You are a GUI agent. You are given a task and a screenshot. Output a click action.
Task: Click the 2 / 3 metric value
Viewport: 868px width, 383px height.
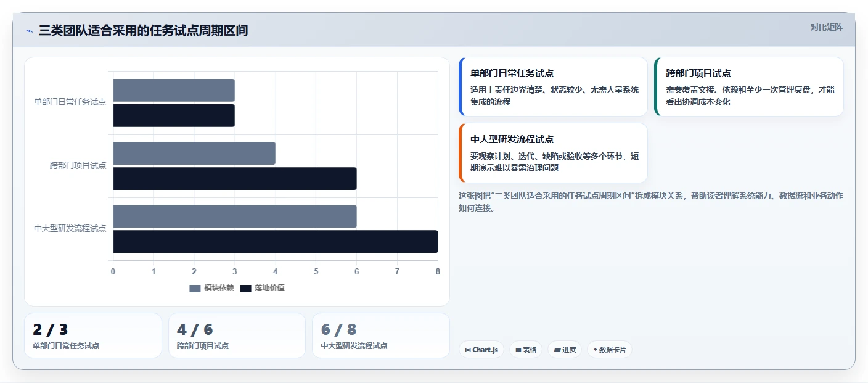[51, 330]
